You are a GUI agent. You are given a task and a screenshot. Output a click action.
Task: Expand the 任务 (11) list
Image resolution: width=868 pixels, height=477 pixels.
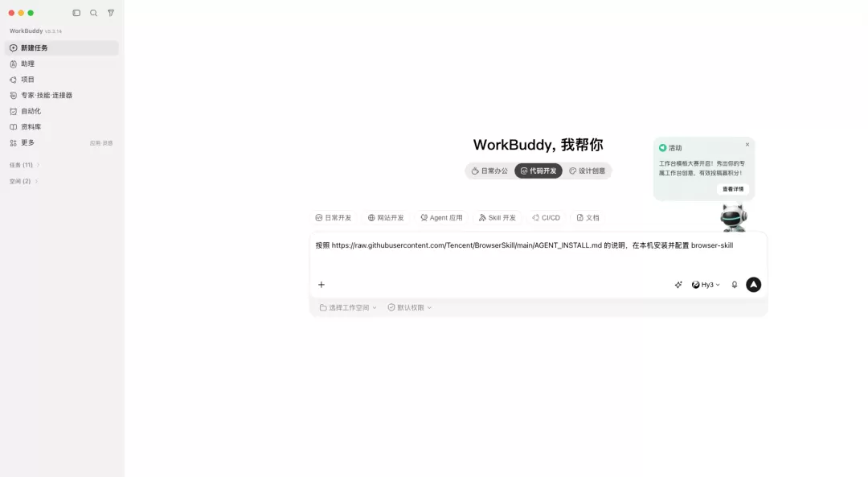point(24,165)
